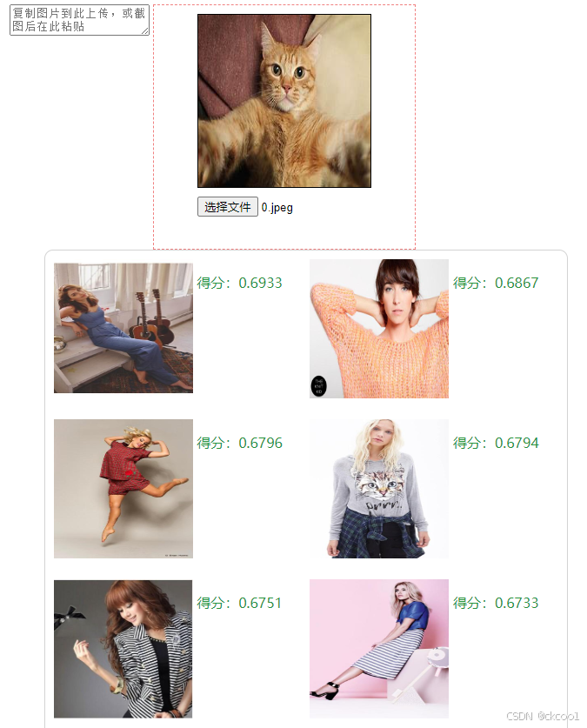Open result image of woman on pink background
Viewport: 587px width, 728px height.
379,649
